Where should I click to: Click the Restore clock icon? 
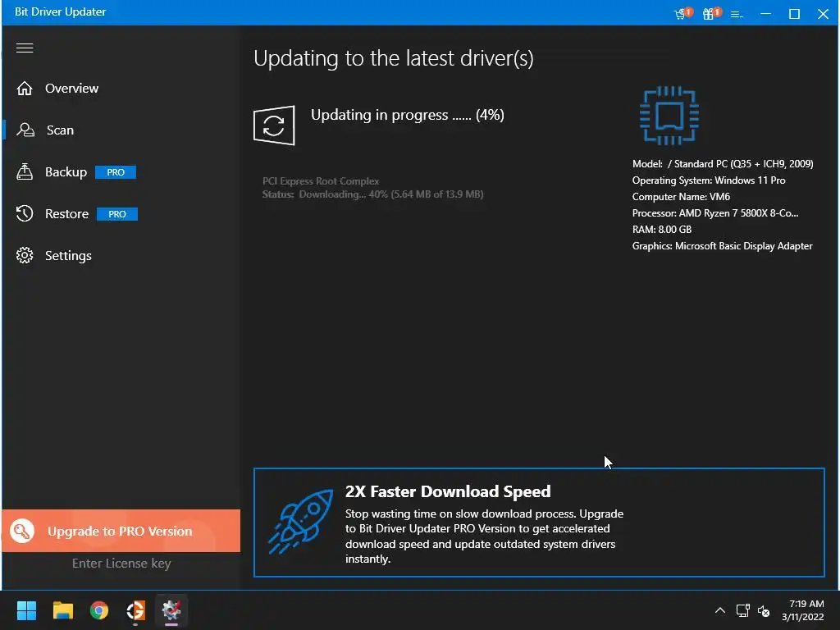(25, 214)
